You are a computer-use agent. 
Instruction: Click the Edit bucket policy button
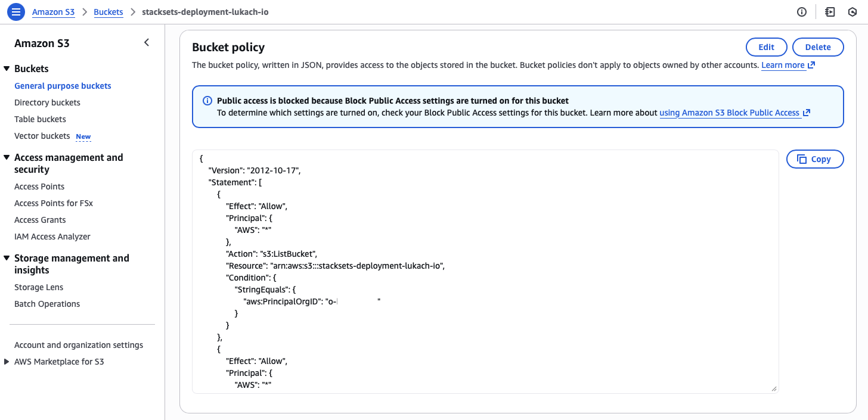[766, 47]
